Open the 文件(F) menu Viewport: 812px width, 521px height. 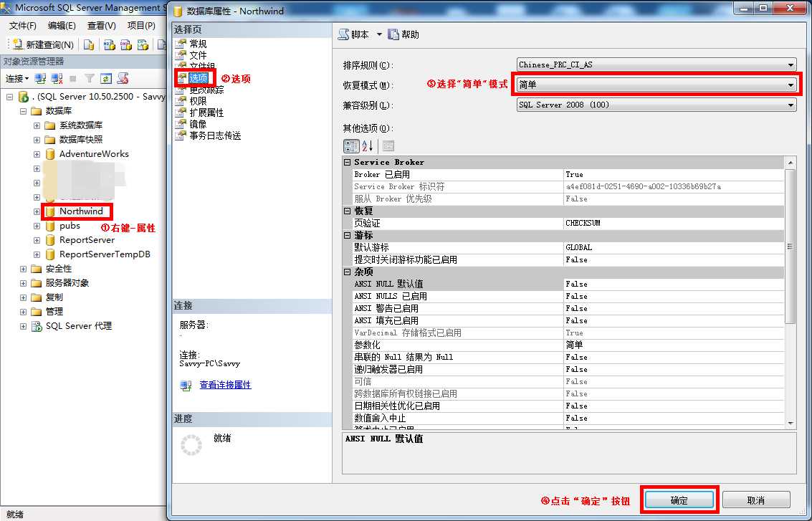pyautogui.click(x=23, y=25)
